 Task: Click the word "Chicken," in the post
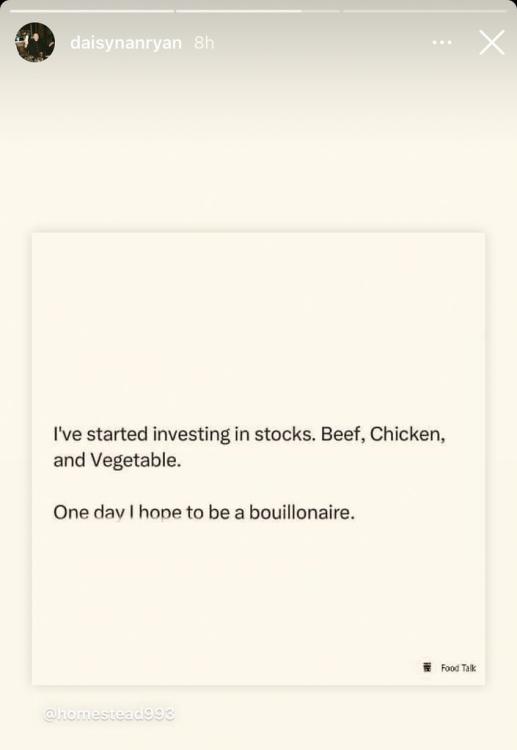click(407, 434)
